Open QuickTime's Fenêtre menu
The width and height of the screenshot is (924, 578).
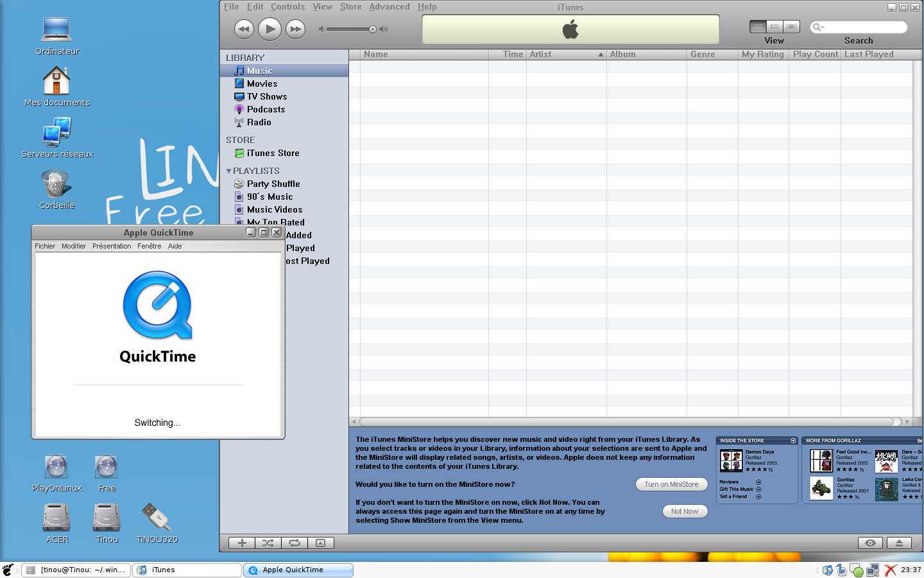point(149,246)
